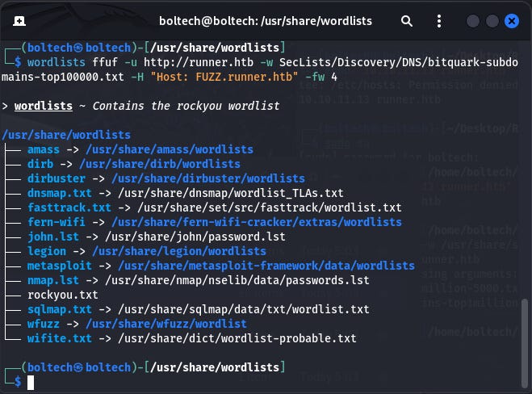Viewport: 532px width, 394px height.
Task: Open a new terminal tab icon
Action: point(19,21)
